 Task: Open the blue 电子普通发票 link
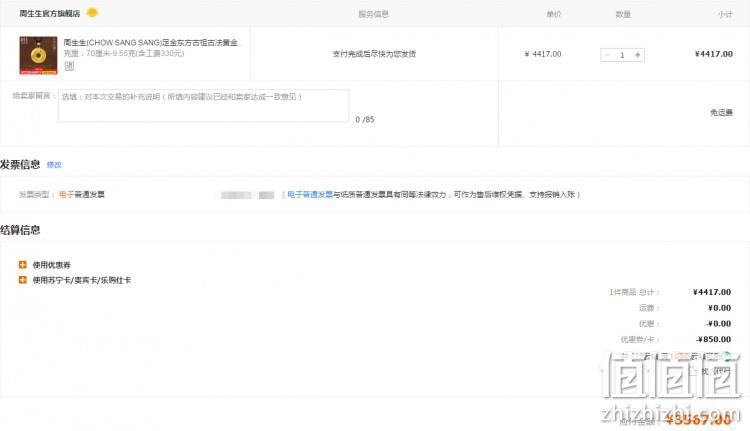point(310,194)
